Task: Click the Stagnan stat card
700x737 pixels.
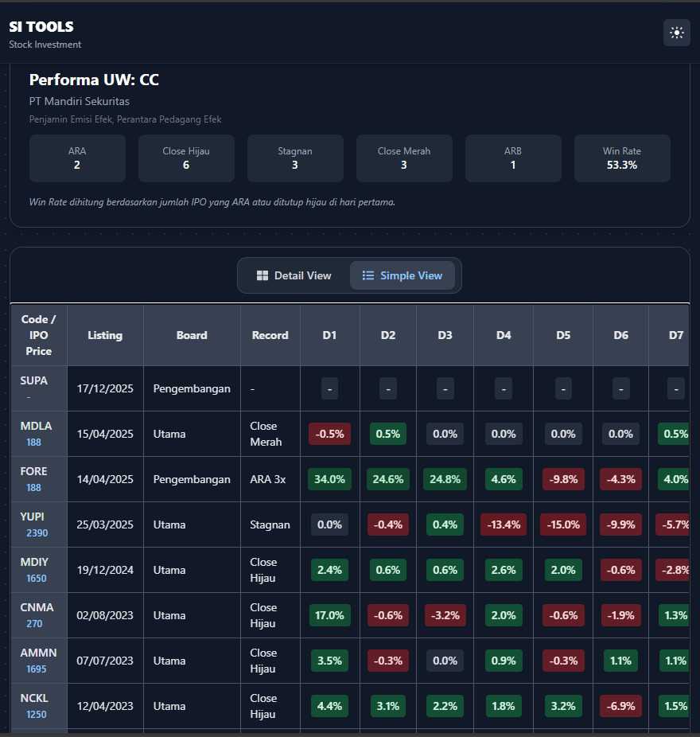Action: point(295,158)
